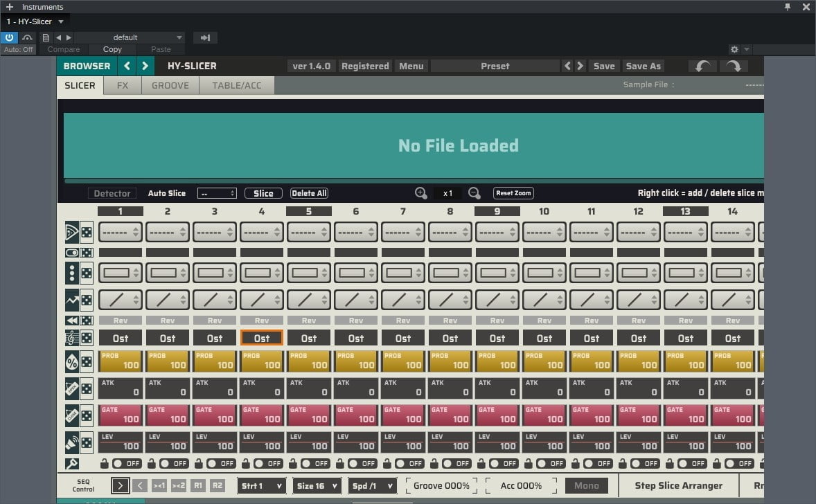Click the probability percent row icon

tap(72, 361)
